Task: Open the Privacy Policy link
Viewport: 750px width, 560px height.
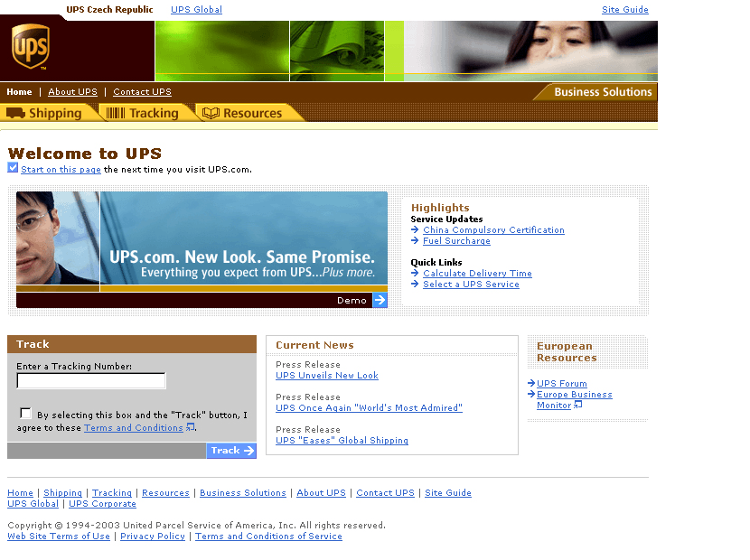Action: (153, 537)
